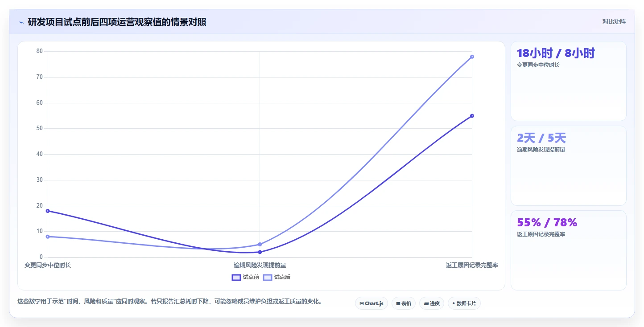Screen dimensions: 644x327
Task: Click the 试点前 data point at 18
Action: [x=48, y=211]
